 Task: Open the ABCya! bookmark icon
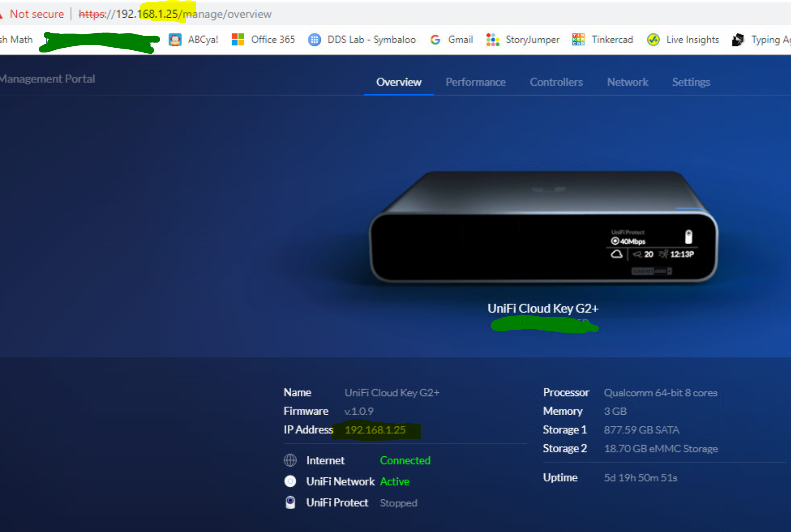(x=175, y=40)
